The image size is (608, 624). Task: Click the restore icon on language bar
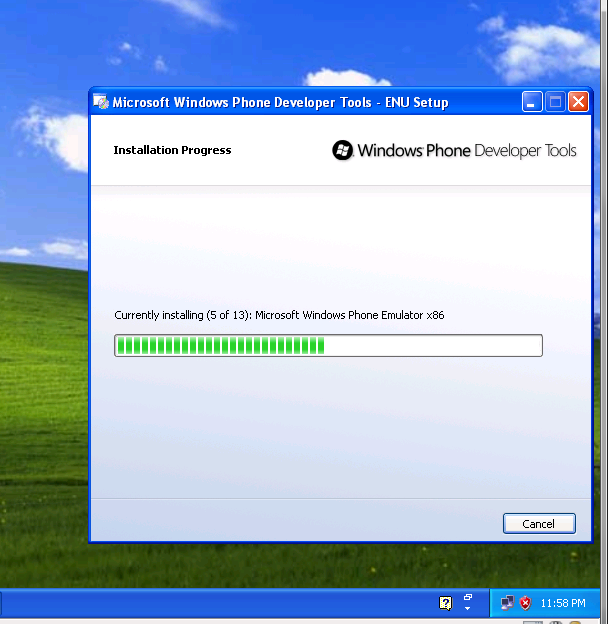click(x=468, y=597)
